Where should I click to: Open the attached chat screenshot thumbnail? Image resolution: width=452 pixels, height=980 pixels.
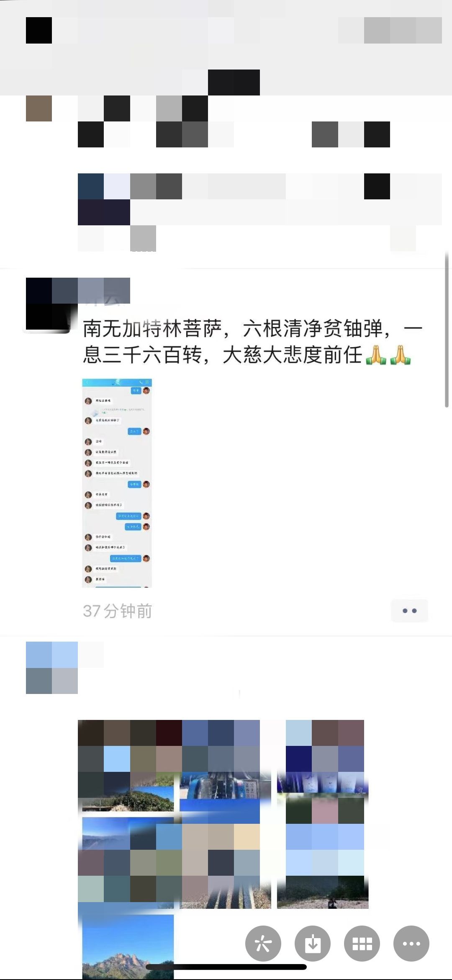(x=117, y=483)
